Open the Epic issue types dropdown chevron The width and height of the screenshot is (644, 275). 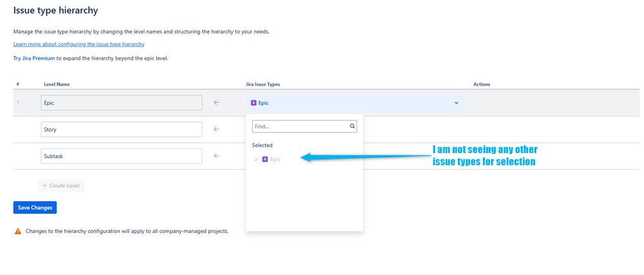point(456,103)
